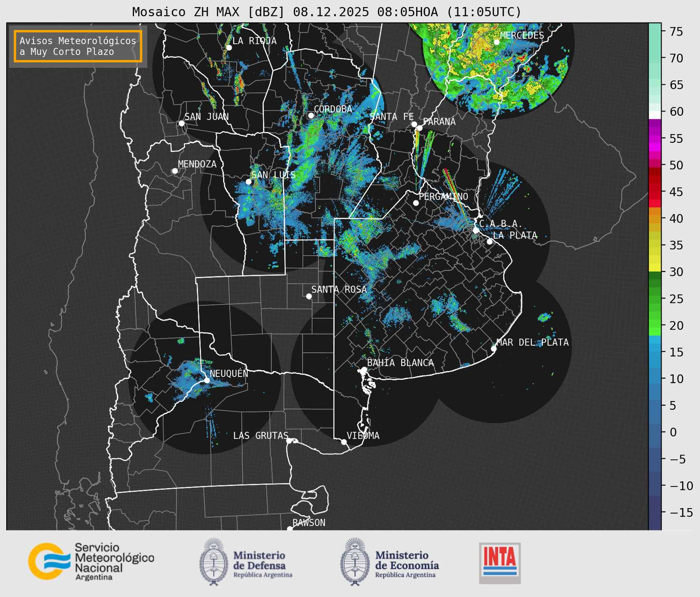Click the Ministerio de Economía emblem
Screen dimensions: 700x597
pos(355,562)
